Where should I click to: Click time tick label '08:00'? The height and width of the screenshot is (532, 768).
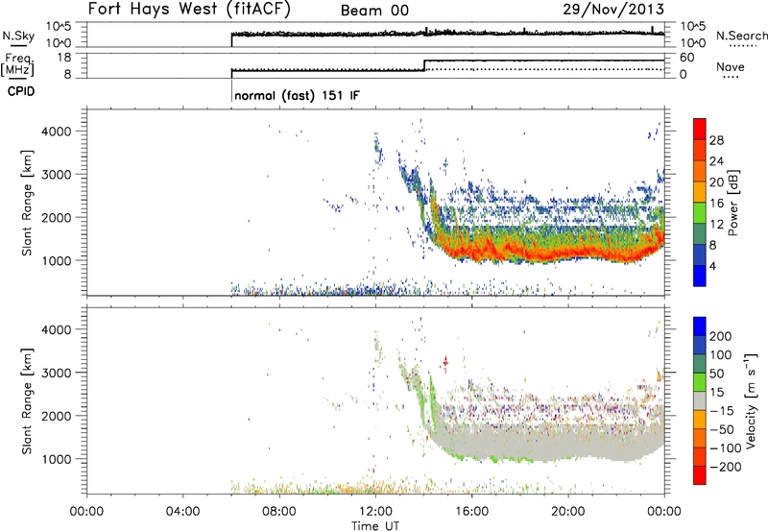tap(279, 512)
